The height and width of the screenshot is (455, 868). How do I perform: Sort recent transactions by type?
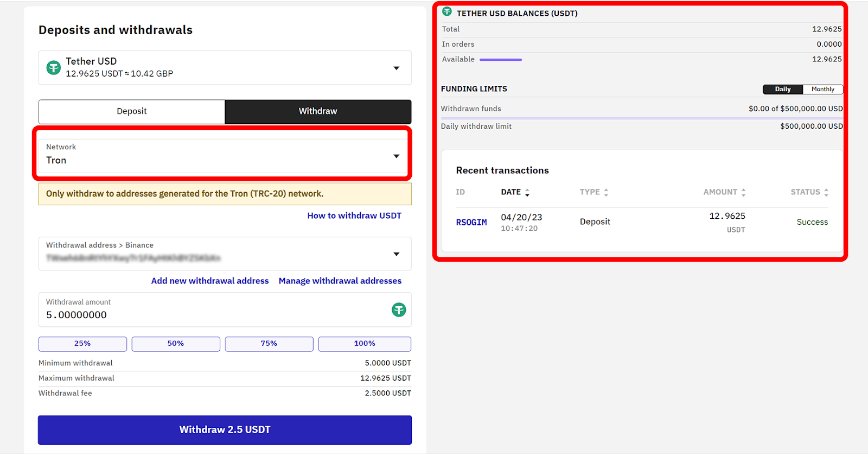[x=594, y=192]
